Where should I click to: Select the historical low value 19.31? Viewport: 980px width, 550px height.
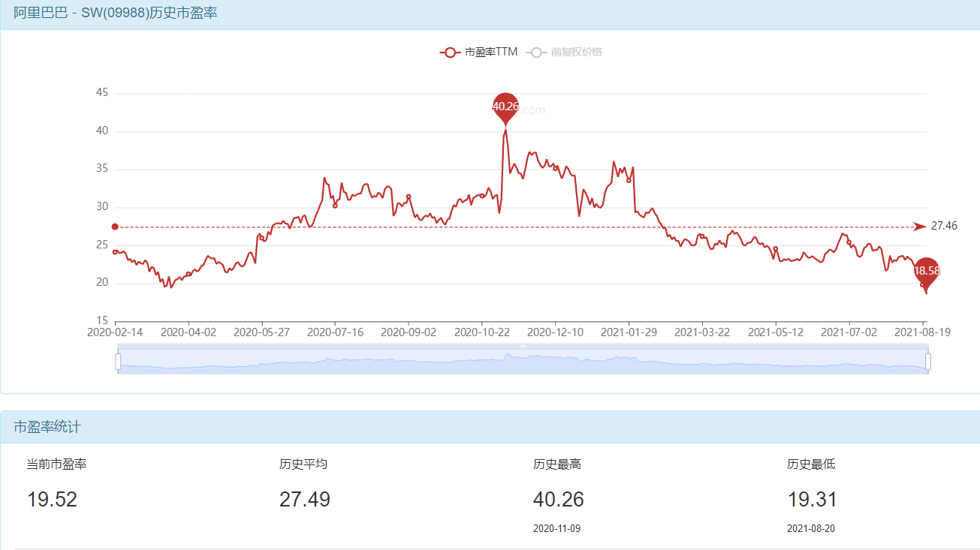point(813,499)
